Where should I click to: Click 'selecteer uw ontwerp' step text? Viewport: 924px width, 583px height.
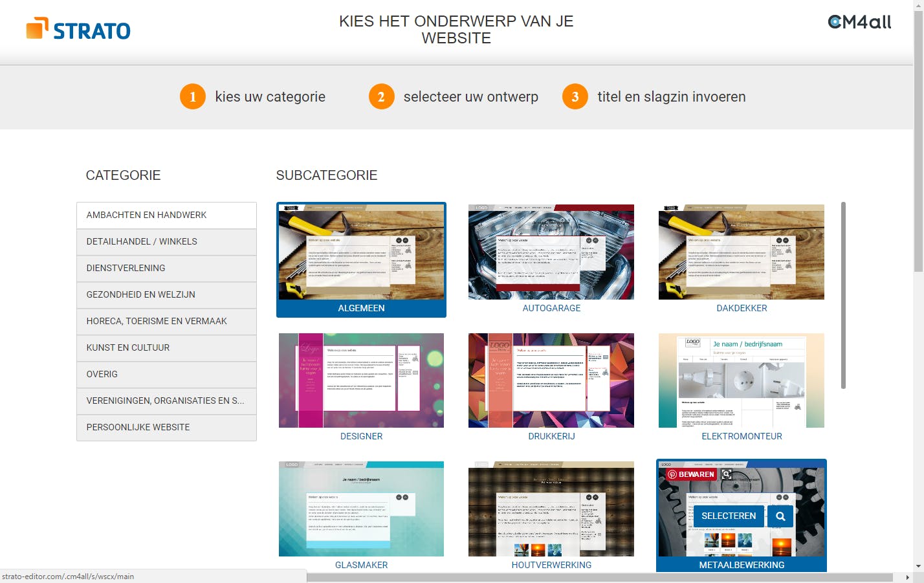(471, 97)
